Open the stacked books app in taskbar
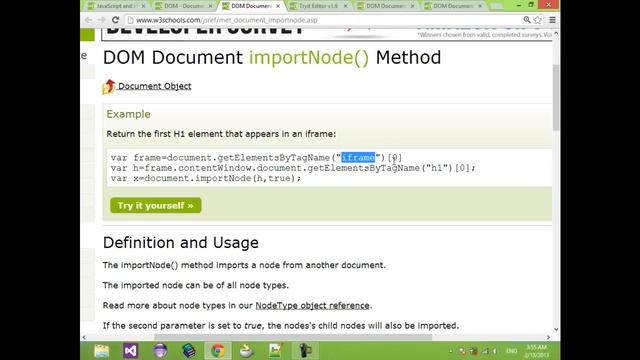Screen dimensions: 640x360 (189, 351)
